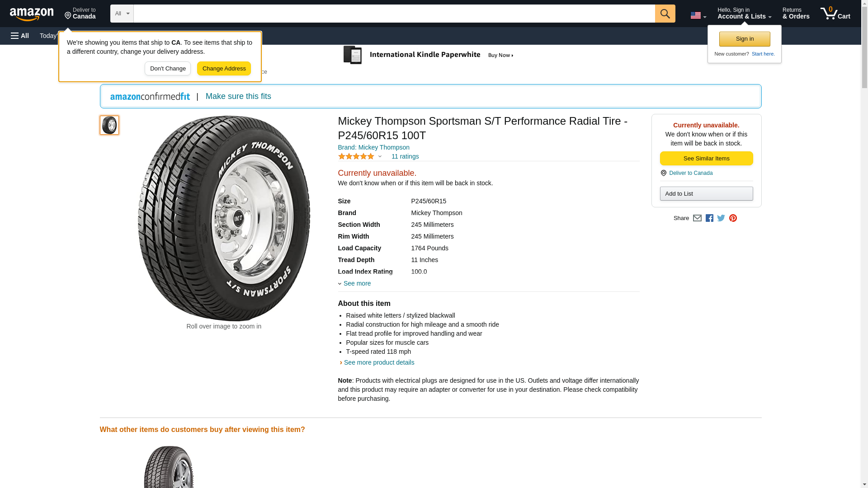Open Returns & Orders
Screen dimensions: 868x488
click(796, 14)
